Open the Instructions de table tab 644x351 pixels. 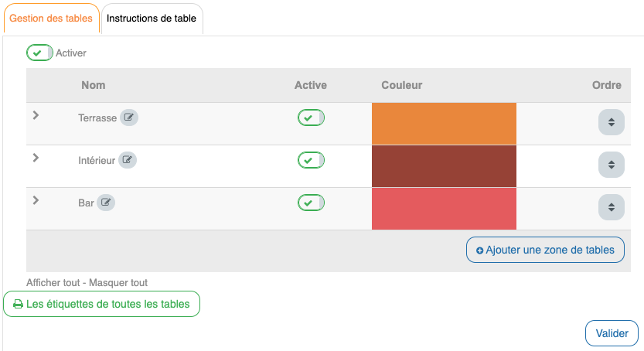coord(152,19)
